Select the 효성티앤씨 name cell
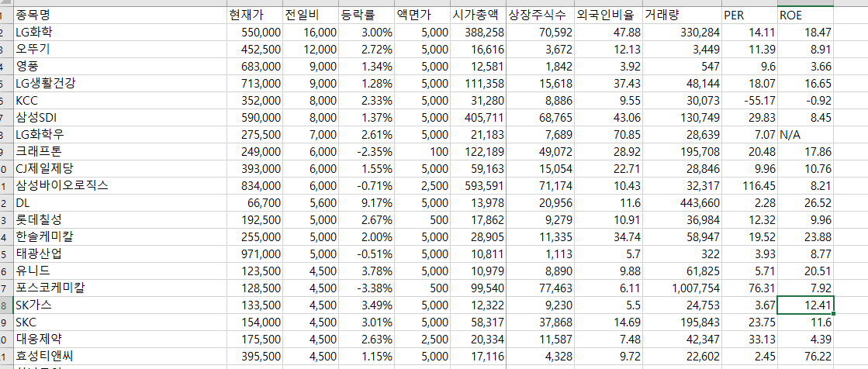This screenshot has width=868, height=369. tap(119, 357)
